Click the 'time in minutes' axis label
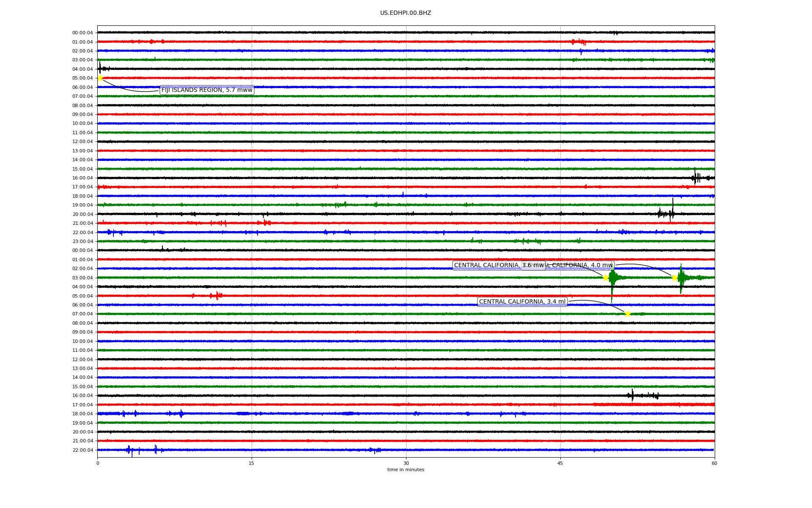This screenshot has width=812, height=508. [406, 470]
